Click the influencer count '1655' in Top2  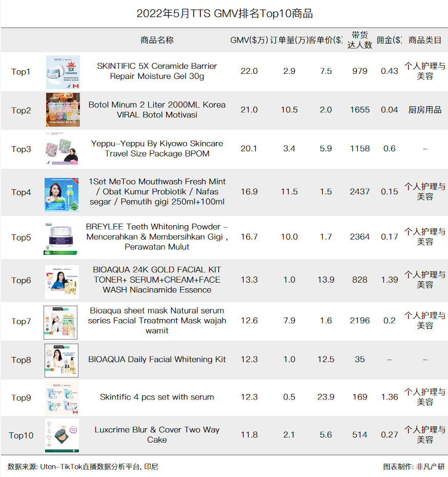tap(360, 110)
